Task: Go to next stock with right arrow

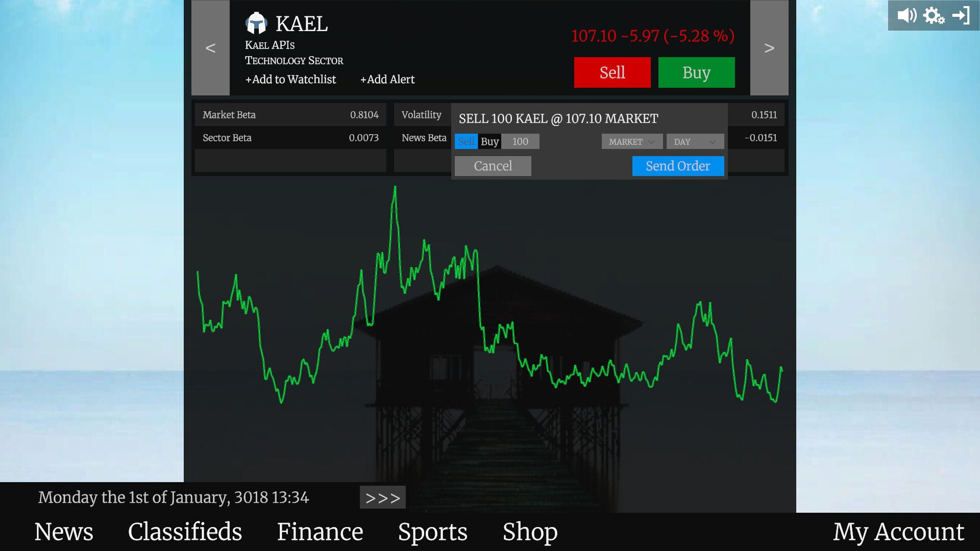Action: 769,48
